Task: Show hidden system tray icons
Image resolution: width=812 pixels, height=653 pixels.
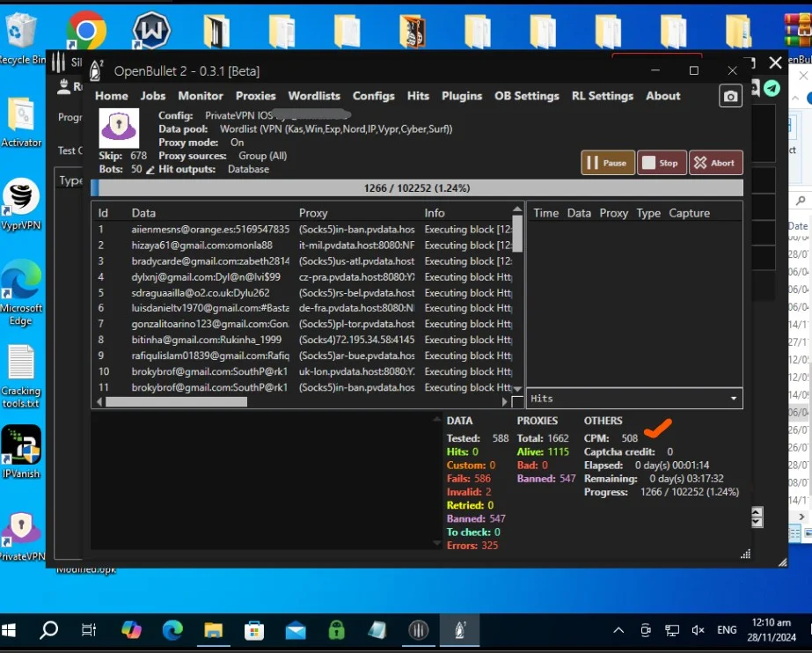Action: tap(618, 630)
